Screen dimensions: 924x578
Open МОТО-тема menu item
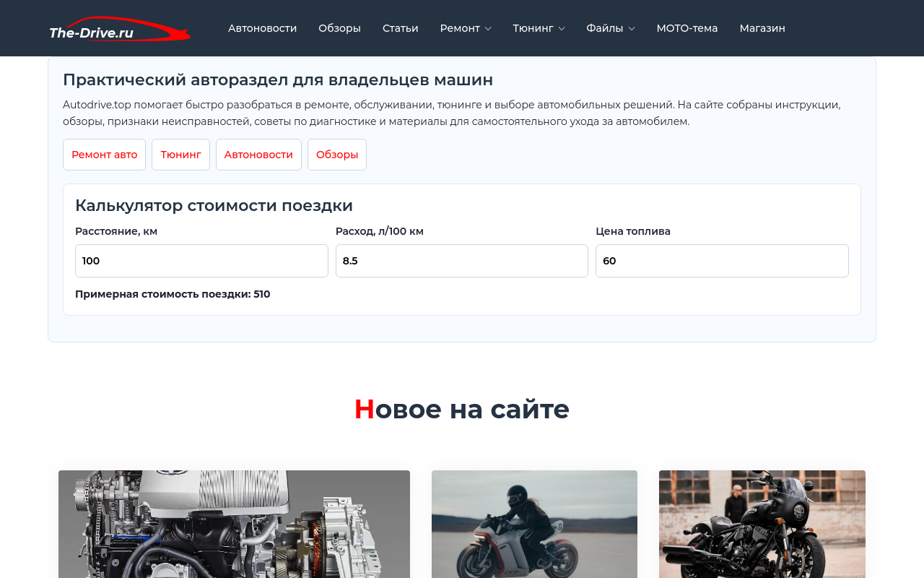point(687,28)
